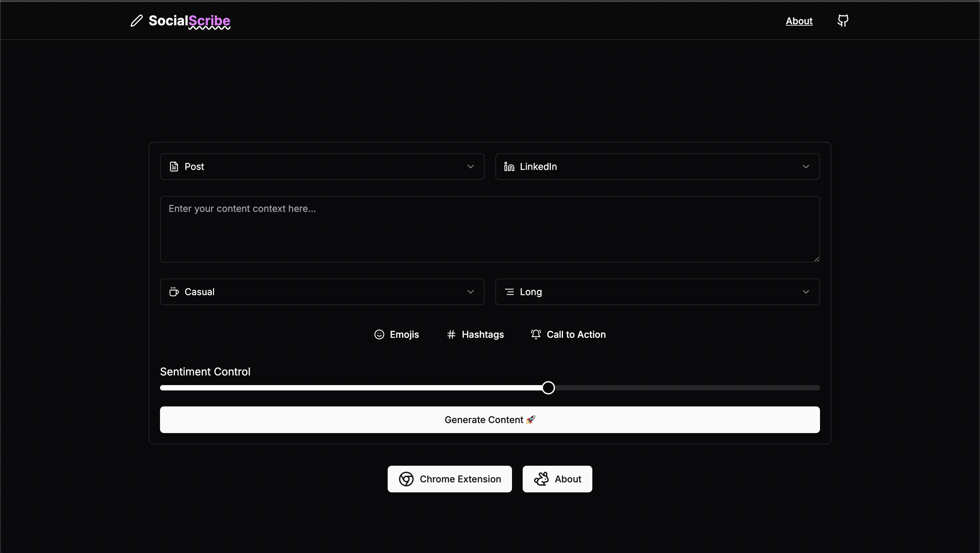Toggle the Emojis option
Image resolution: width=980 pixels, height=553 pixels.
click(396, 334)
